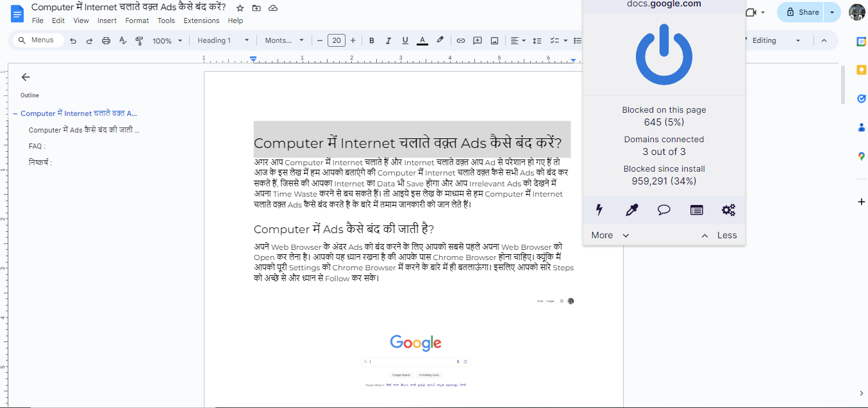
Task: Increase font size with plus
Action: pyautogui.click(x=353, y=40)
